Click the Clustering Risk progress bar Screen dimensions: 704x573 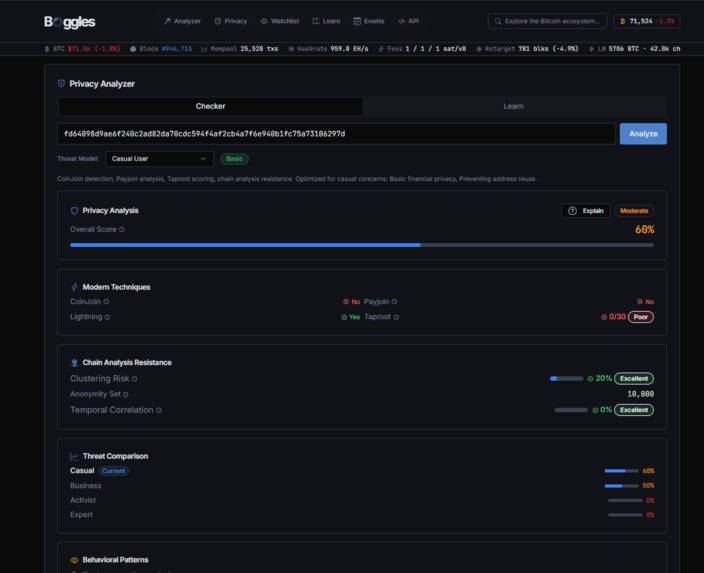[567, 379]
